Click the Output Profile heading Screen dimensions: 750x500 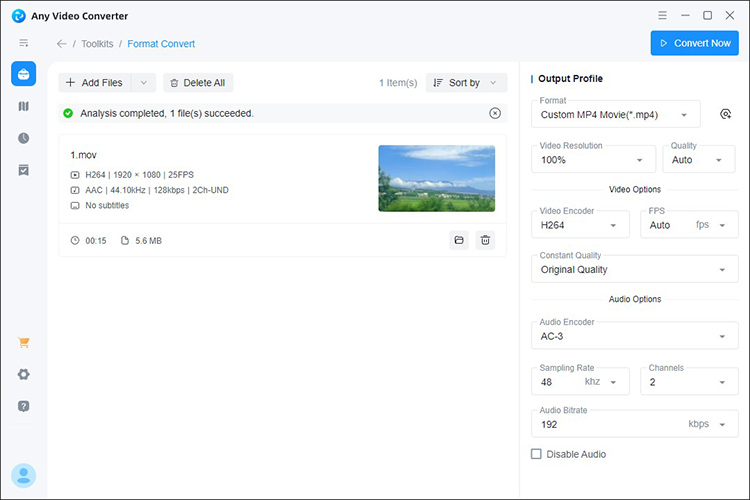[x=570, y=78]
